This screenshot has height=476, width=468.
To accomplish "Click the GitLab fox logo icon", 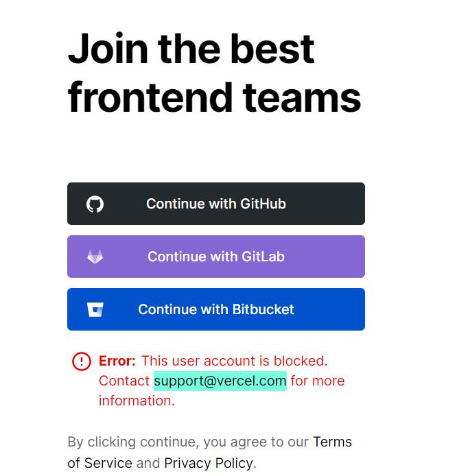I will pyautogui.click(x=95, y=257).
